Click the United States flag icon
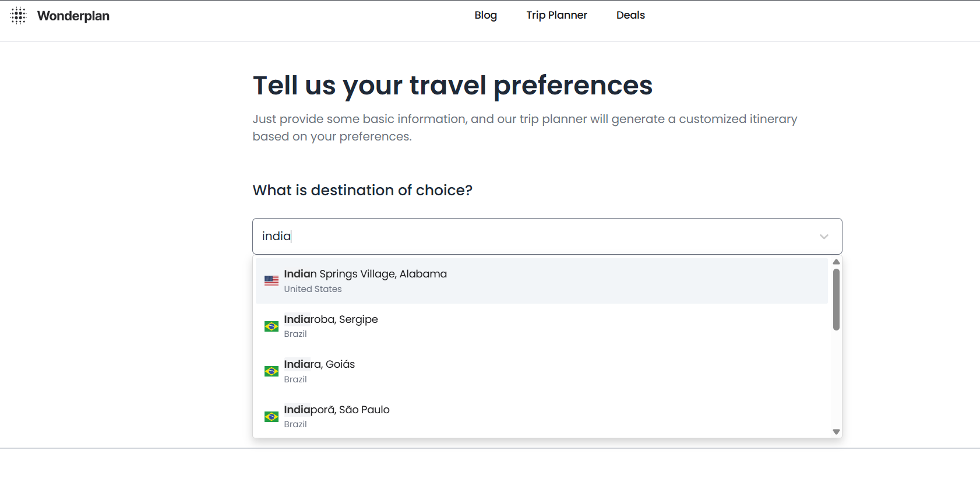Image resolution: width=980 pixels, height=496 pixels. [x=271, y=281]
